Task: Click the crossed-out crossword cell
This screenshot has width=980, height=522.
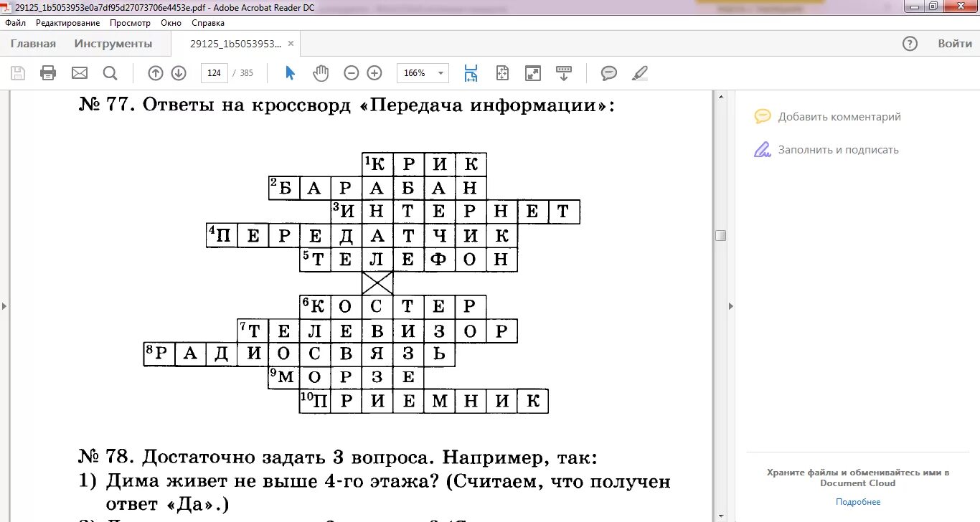Action: pyautogui.click(x=377, y=283)
